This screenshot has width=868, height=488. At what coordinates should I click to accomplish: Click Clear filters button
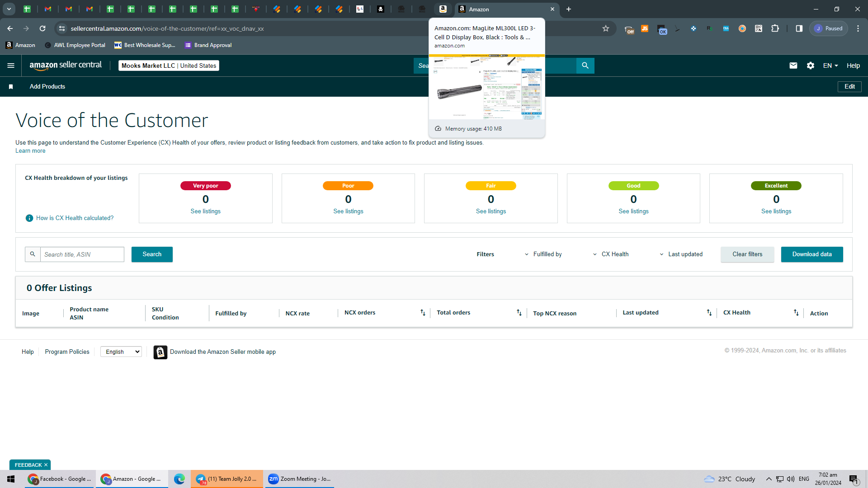click(747, 254)
